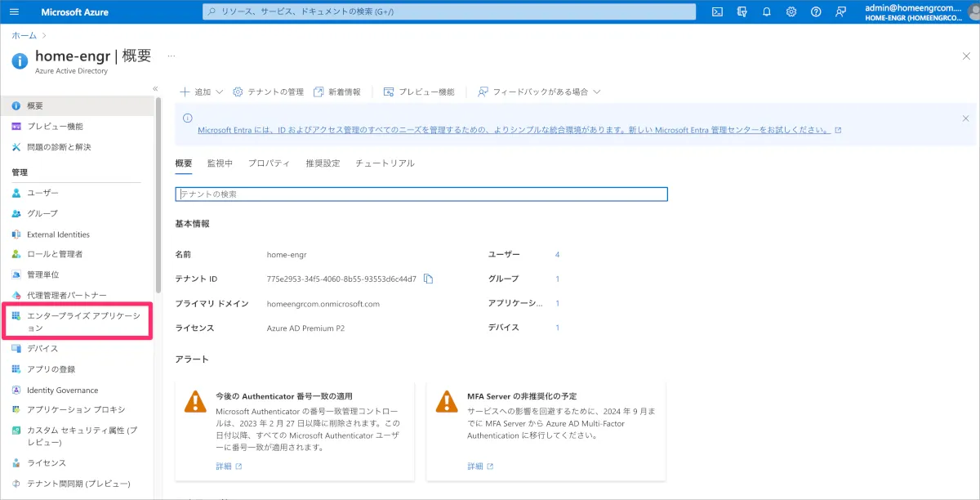
Task: Click the help question mark icon
Action: pyautogui.click(x=815, y=12)
